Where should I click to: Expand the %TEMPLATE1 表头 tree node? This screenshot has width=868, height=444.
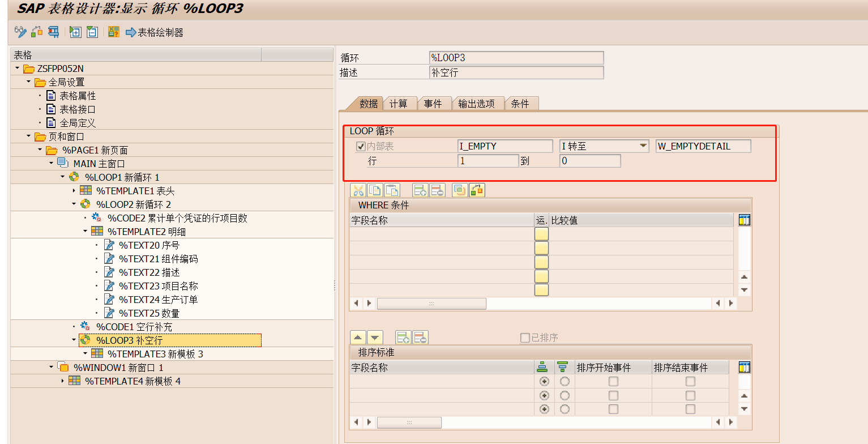pos(72,190)
